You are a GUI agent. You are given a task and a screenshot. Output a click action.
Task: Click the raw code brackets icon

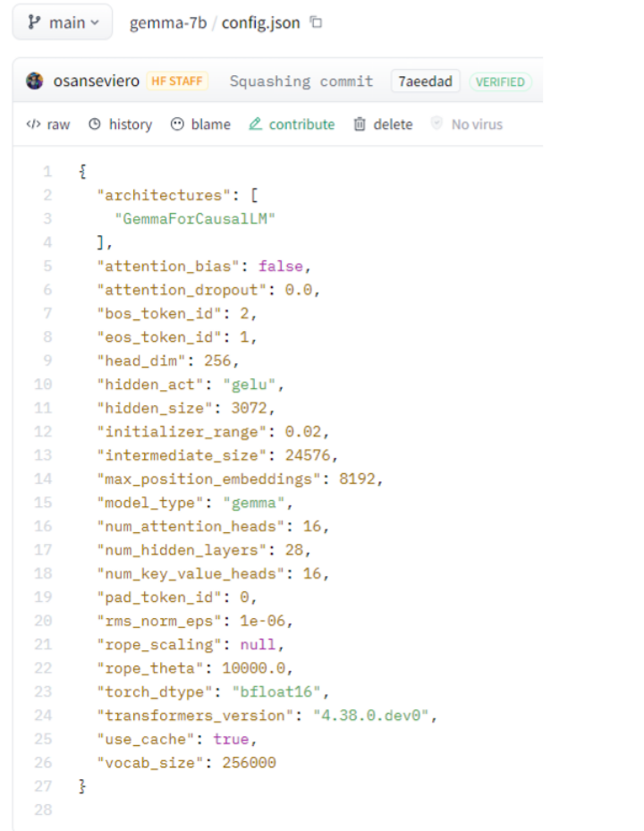33,124
